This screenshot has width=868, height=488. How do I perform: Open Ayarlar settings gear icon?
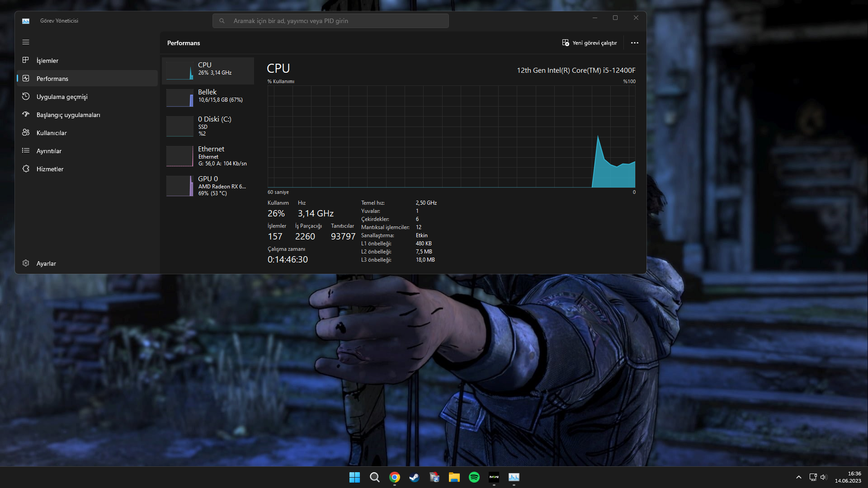(26, 263)
